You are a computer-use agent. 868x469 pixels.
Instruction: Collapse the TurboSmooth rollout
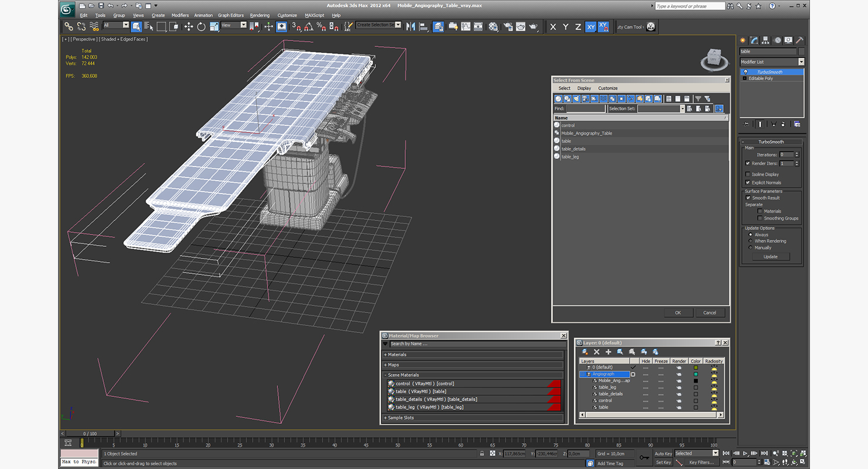point(771,142)
